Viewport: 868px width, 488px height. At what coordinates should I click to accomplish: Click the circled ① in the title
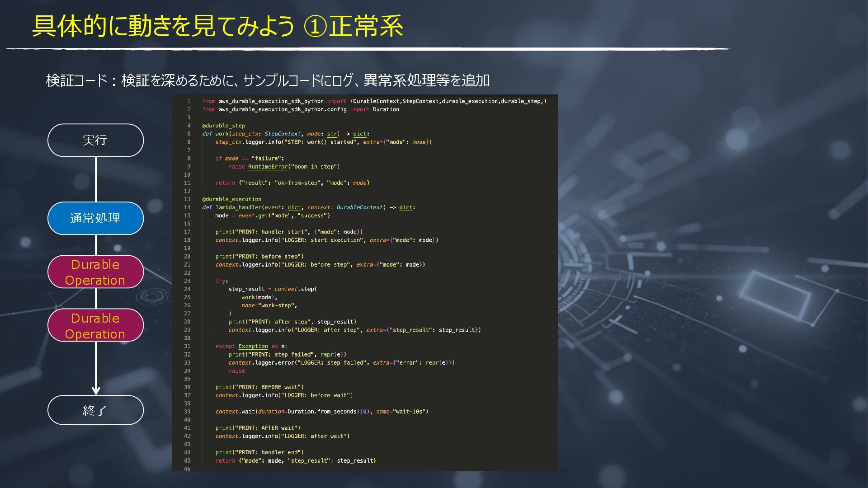tap(315, 26)
